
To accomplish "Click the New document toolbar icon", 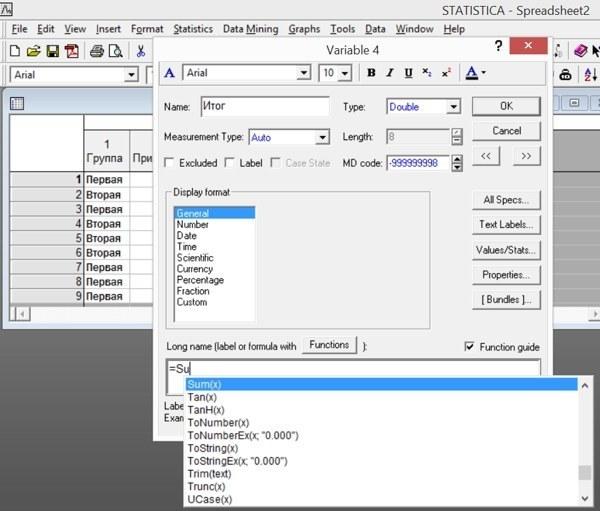I will click(x=15, y=51).
